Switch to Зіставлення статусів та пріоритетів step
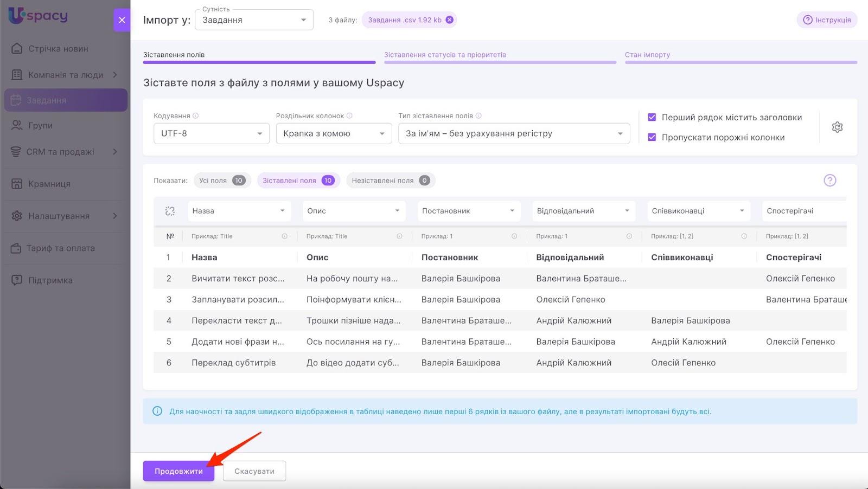This screenshot has height=489, width=868. (x=445, y=55)
